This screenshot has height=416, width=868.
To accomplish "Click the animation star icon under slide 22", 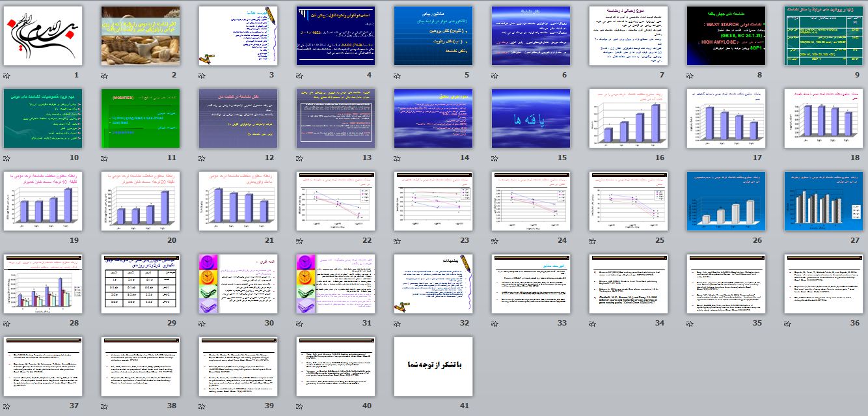I will click(x=299, y=241).
